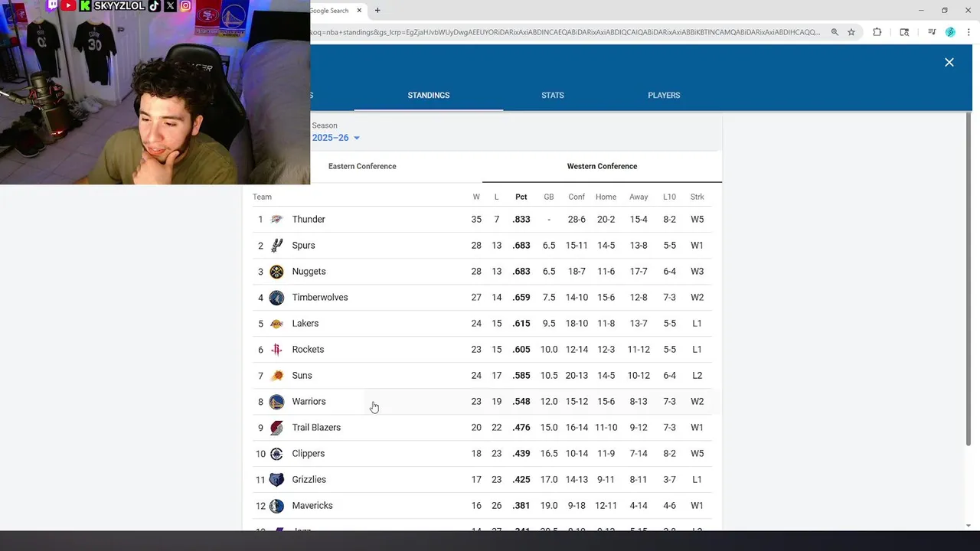Image resolution: width=980 pixels, height=551 pixels.
Task: Click the Nuggets away record 17-7
Action: (x=639, y=272)
